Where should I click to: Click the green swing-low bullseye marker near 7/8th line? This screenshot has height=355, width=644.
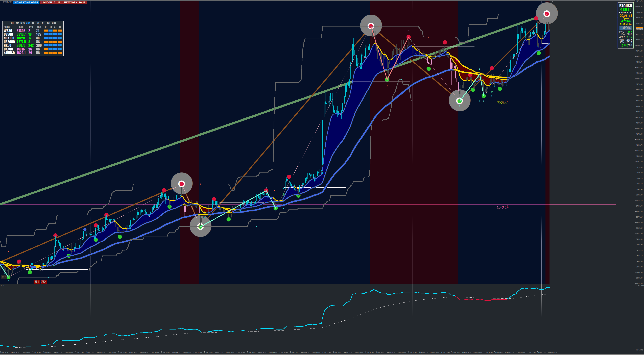point(460,101)
